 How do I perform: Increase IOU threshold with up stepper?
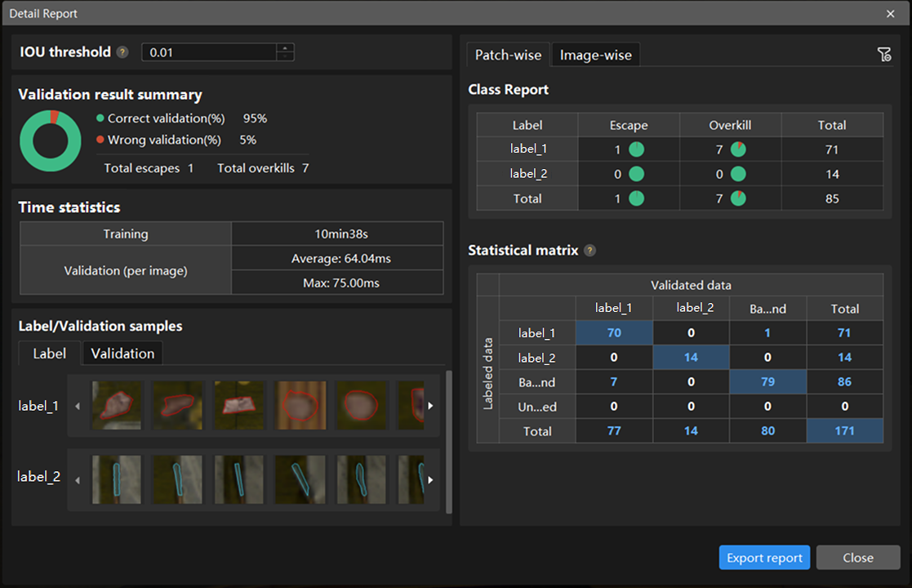tap(285, 48)
